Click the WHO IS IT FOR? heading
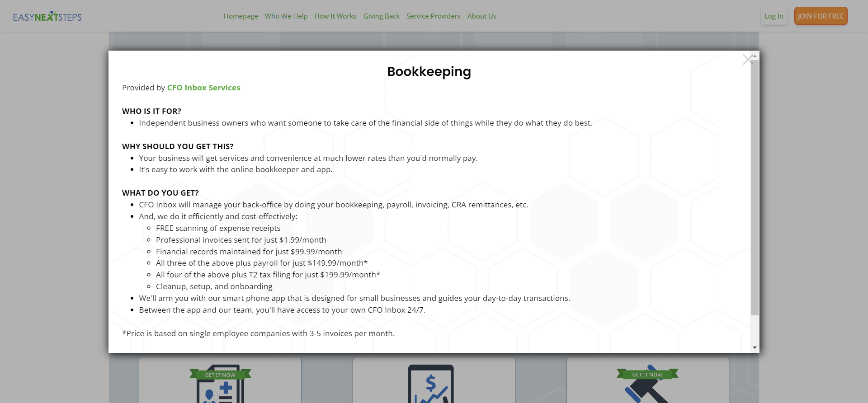This screenshot has width=868, height=403. 151,111
